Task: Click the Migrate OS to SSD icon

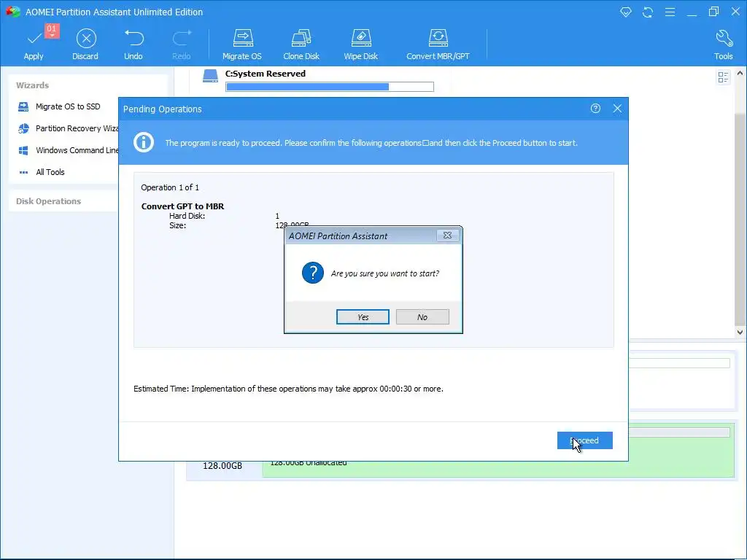Action: tap(23, 106)
